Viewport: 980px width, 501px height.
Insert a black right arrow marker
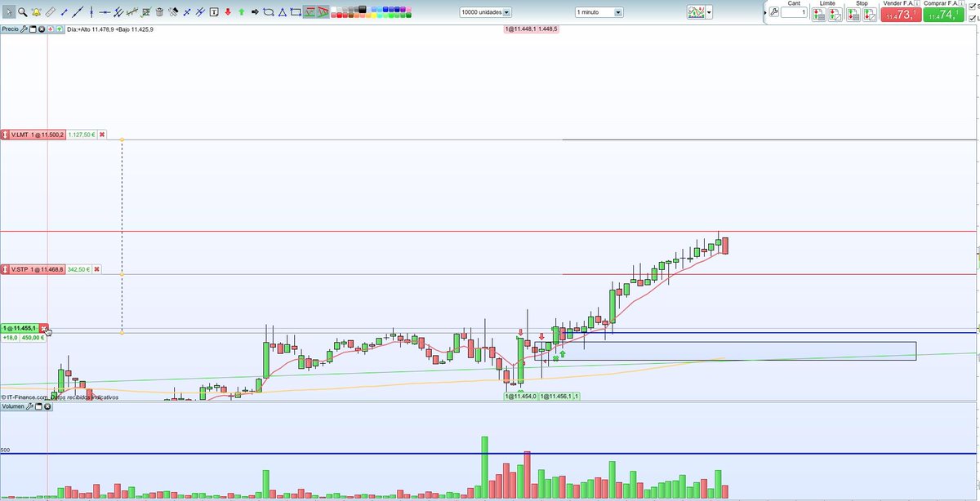pyautogui.click(x=255, y=12)
